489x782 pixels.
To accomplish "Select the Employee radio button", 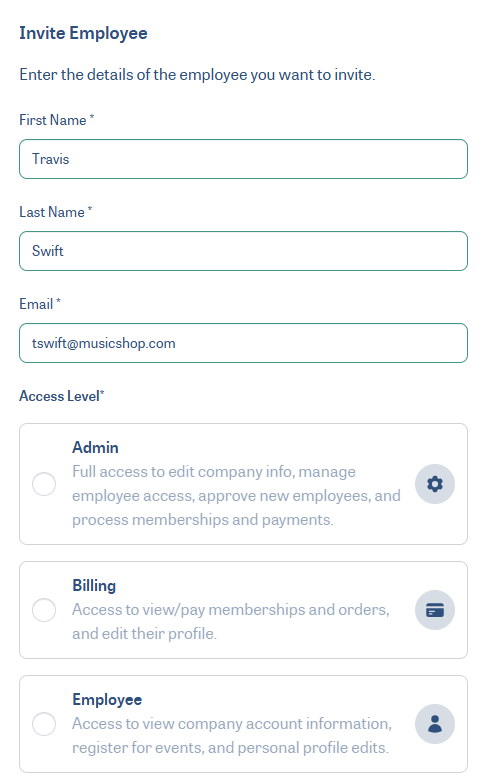I will [44, 724].
